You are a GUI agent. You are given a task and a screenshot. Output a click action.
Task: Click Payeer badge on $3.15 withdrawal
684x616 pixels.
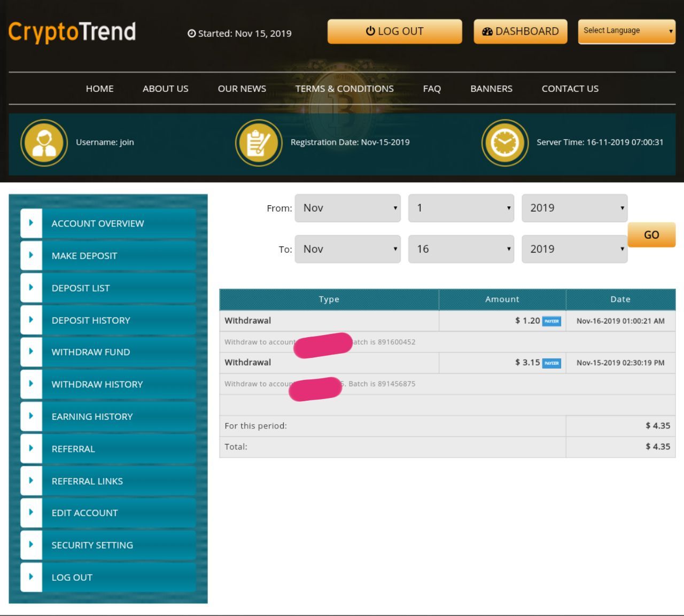(x=551, y=363)
